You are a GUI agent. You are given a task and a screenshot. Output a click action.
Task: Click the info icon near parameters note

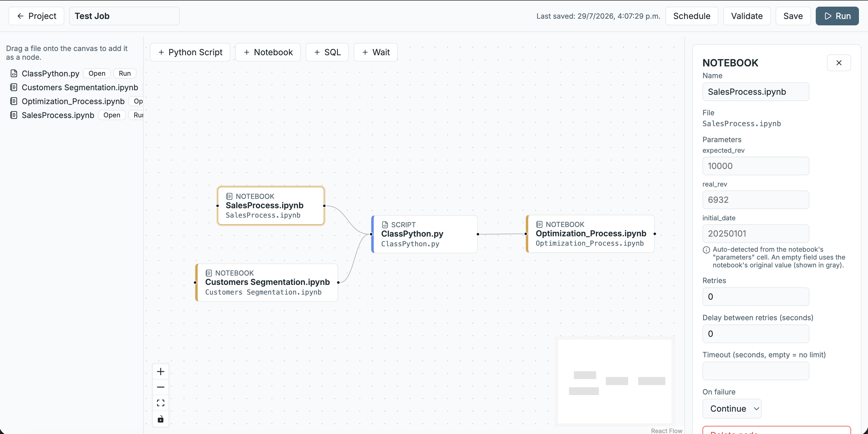tap(706, 250)
